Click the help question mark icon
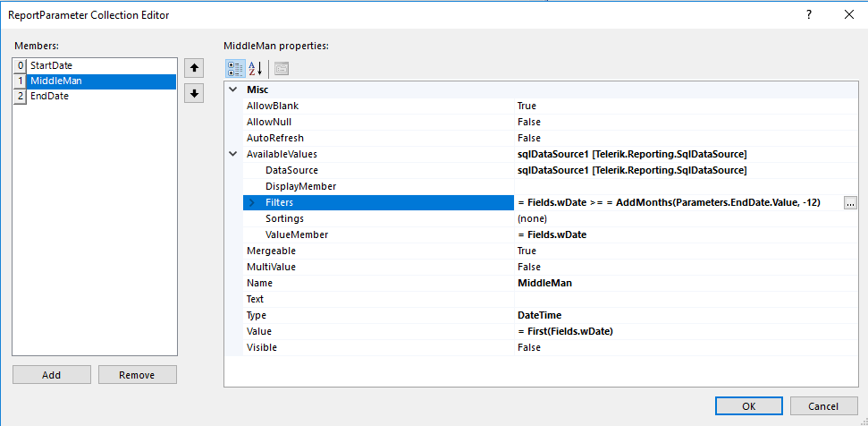Viewport: 868px width, 426px height. [x=808, y=14]
